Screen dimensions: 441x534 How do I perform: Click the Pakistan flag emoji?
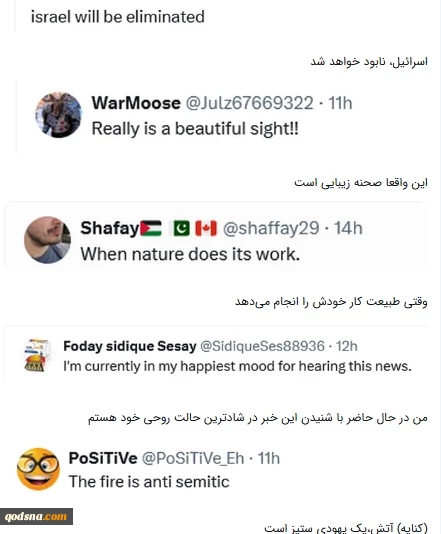point(182,229)
